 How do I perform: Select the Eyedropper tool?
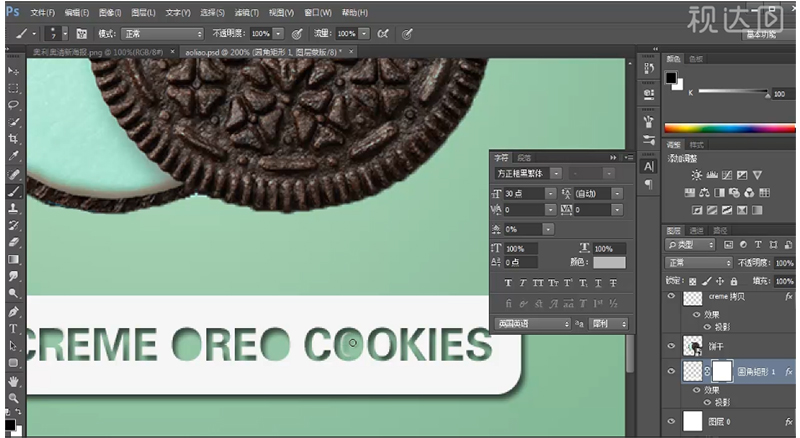coord(14,156)
